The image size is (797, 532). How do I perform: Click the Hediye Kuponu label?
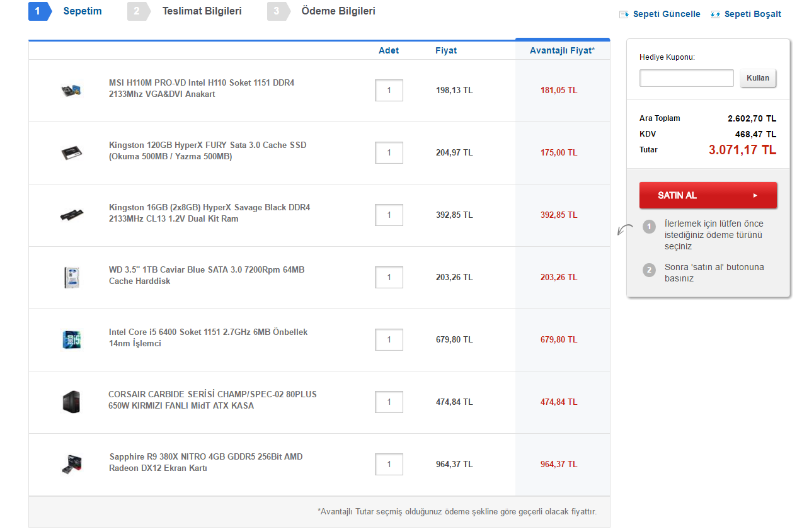[x=667, y=57]
